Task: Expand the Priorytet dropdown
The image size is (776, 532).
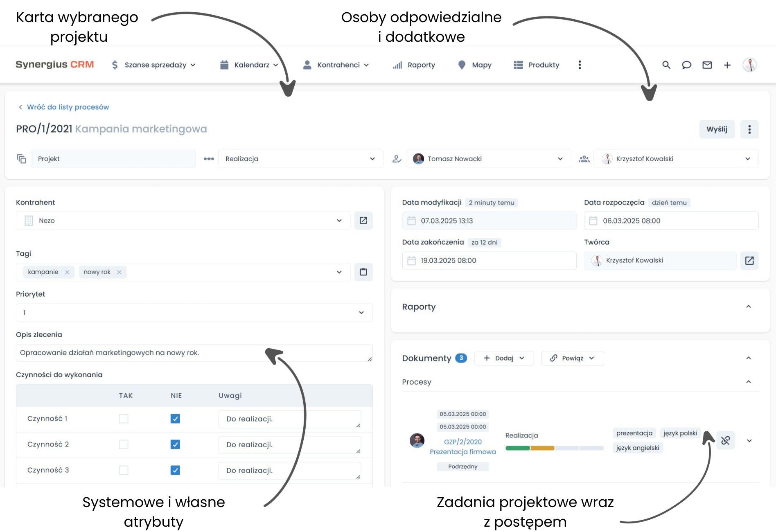Action: (x=361, y=312)
